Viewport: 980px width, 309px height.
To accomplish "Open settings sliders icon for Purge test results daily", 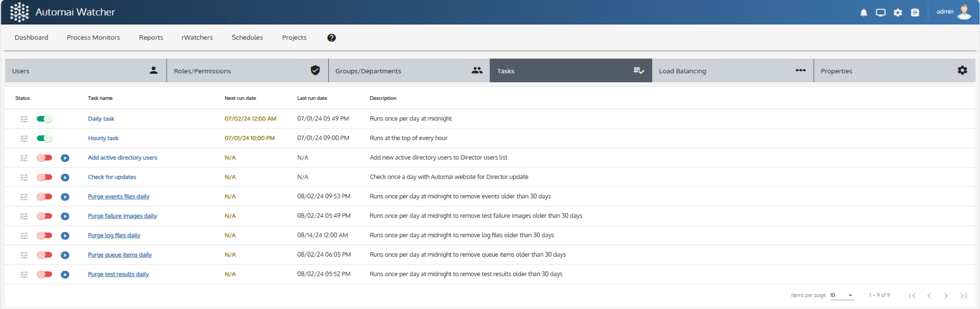I will 24,275.
